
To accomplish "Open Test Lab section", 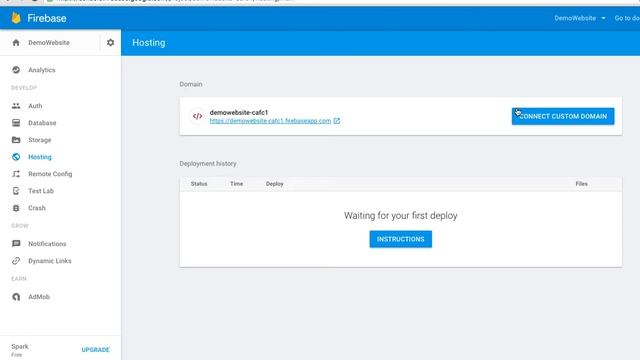I will (x=41, y=191).
